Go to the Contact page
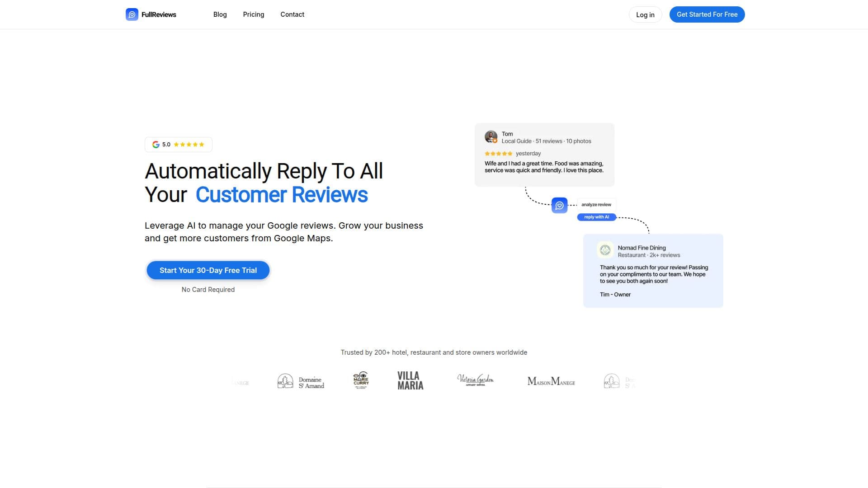Screen dimensions: 868x488 pos(292,14)
